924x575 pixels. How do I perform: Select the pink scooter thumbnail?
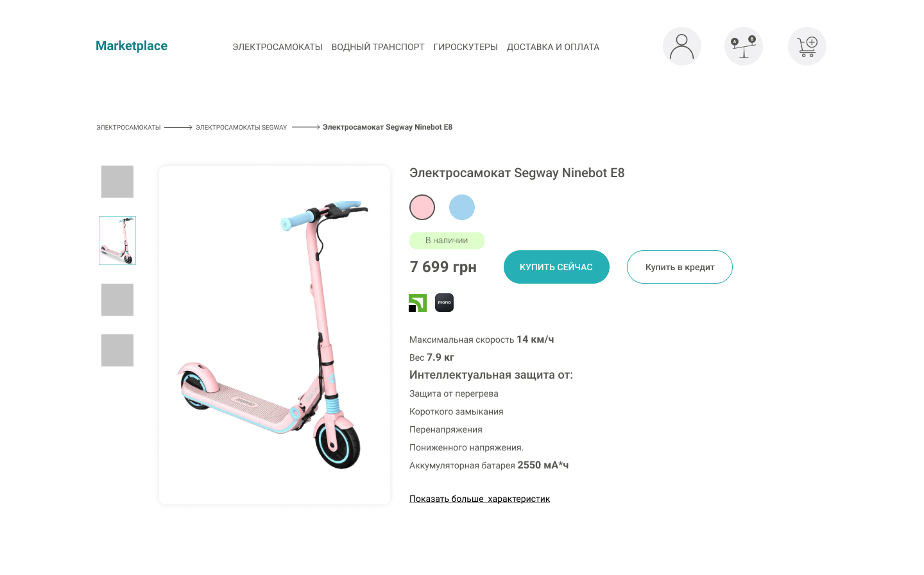pyautogui.click(x=117, y=241)
